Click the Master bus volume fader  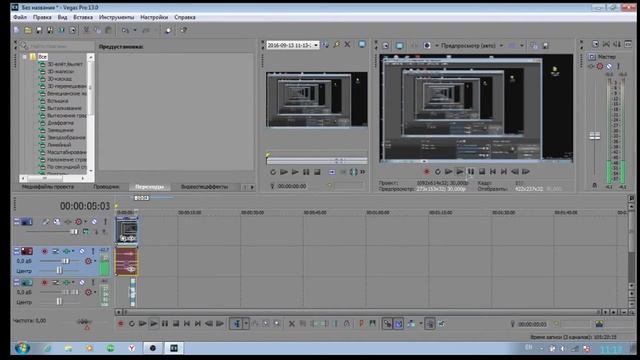pyautogui.click(x=595, y=136)
